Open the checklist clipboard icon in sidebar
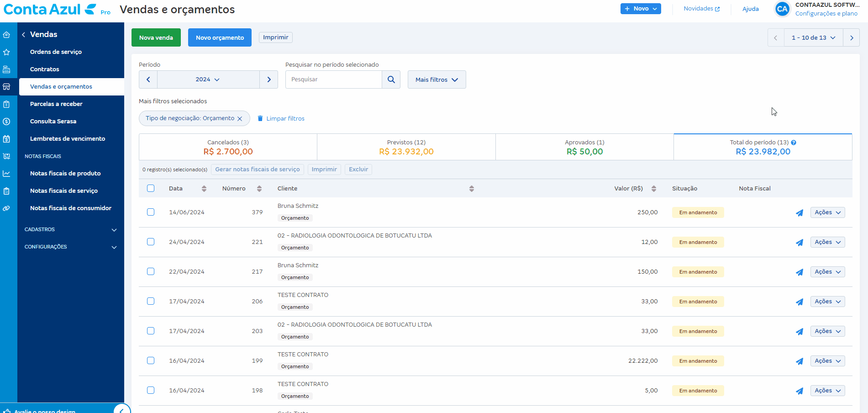Screen dimensions: 868x413 tap(6, 191)
